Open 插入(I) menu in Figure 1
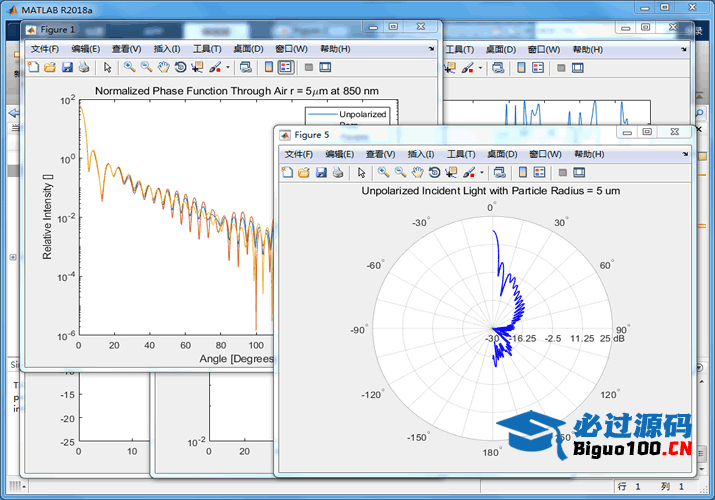Image resolution: width=715 pixels, height=500 pixels. (167, 49)
